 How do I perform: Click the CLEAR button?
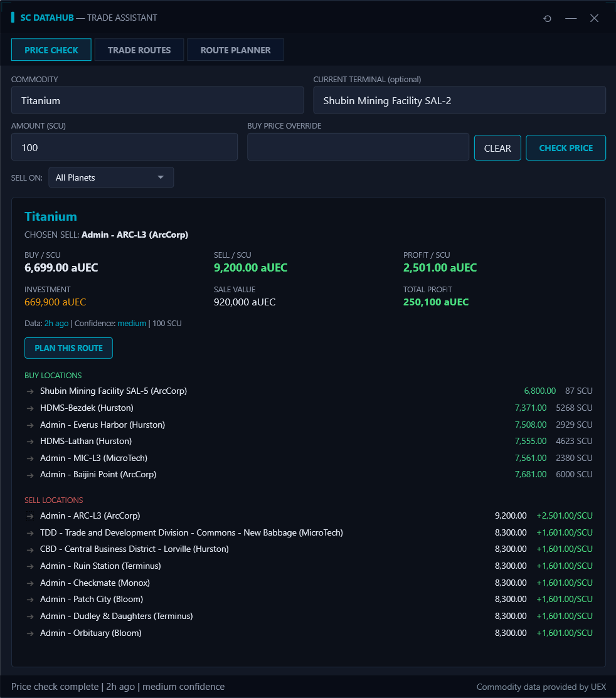(x=497, y=148)
